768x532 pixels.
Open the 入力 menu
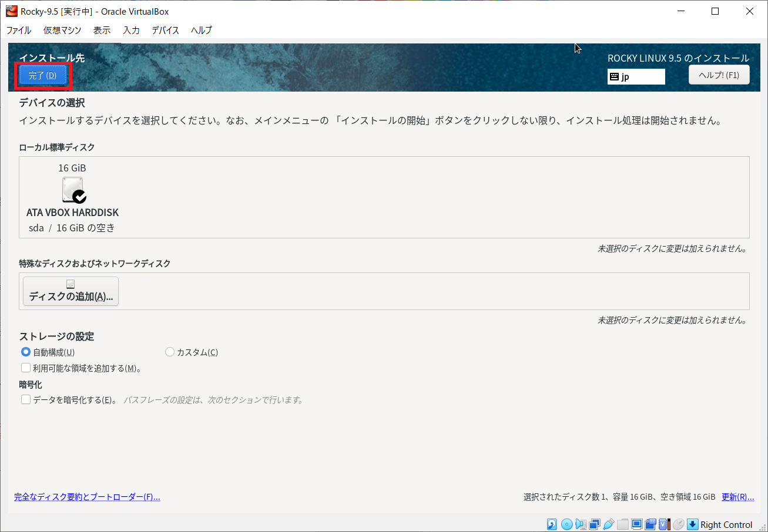pyautogui.click(x=131, y=30)
